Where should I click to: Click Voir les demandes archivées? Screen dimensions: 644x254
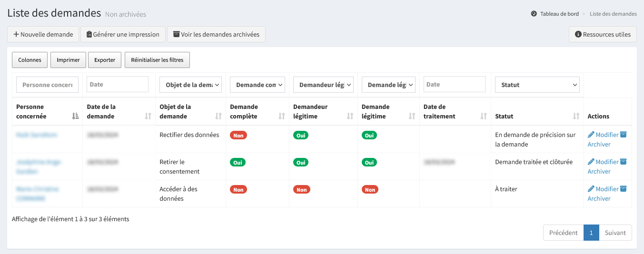(216, 34)
